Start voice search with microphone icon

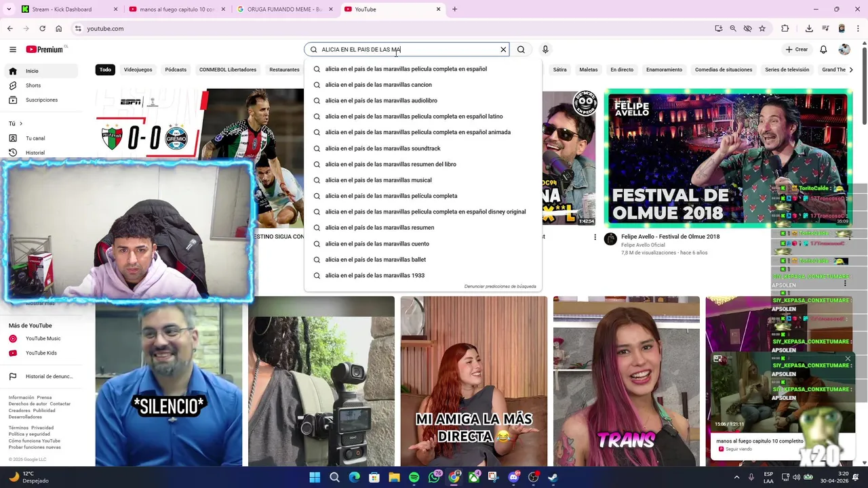click(x=545, y=49)
